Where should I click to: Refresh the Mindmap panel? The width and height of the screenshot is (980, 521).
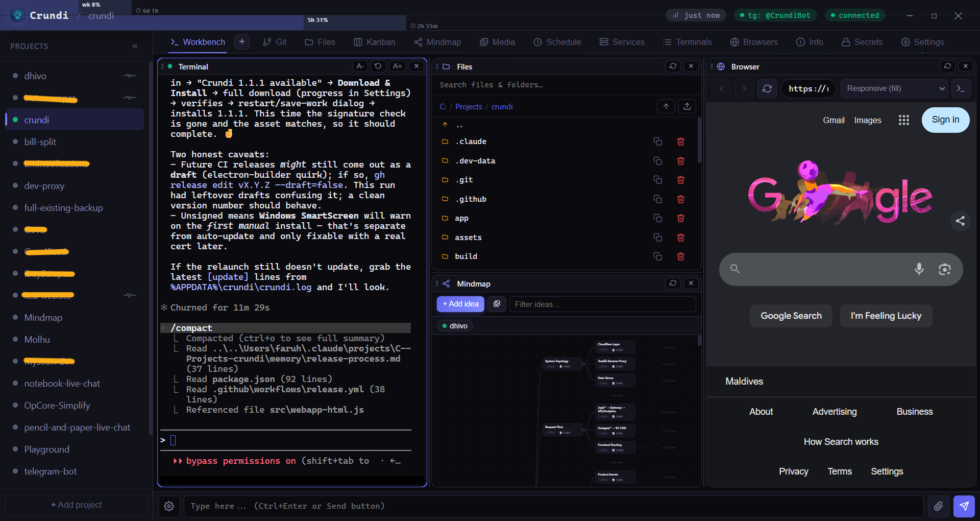(673, 283)
